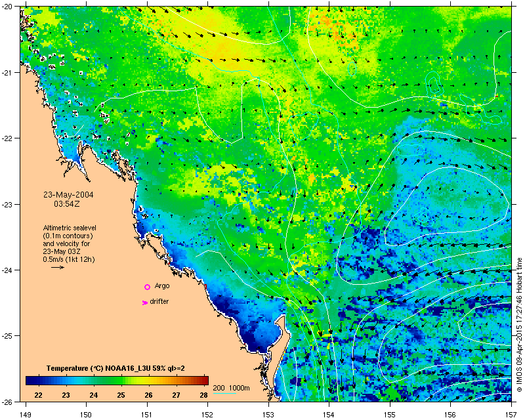The image size is (525, 420).
Task: Click the longitude label 153
Action: [x=268, y=415]
